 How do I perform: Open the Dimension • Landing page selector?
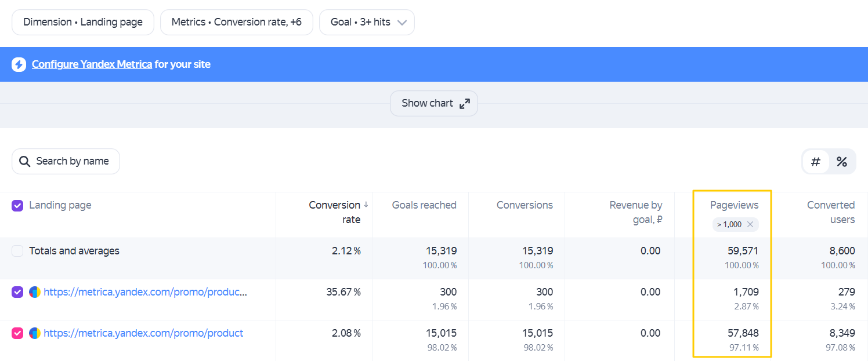pos(83,22)
